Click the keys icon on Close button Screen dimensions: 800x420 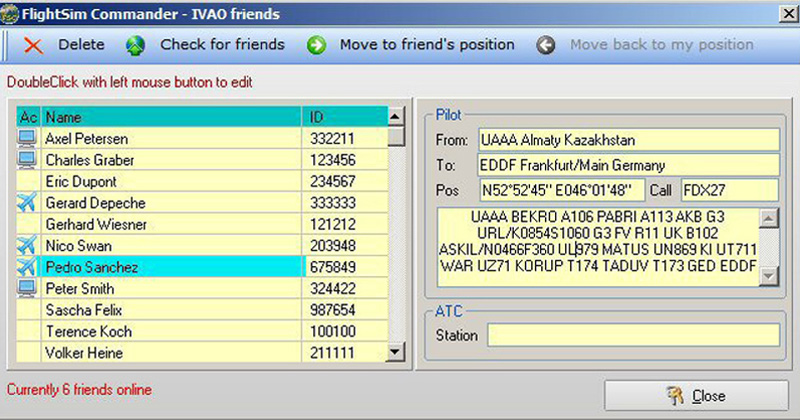pyautogui.click(x=676, y=396)
